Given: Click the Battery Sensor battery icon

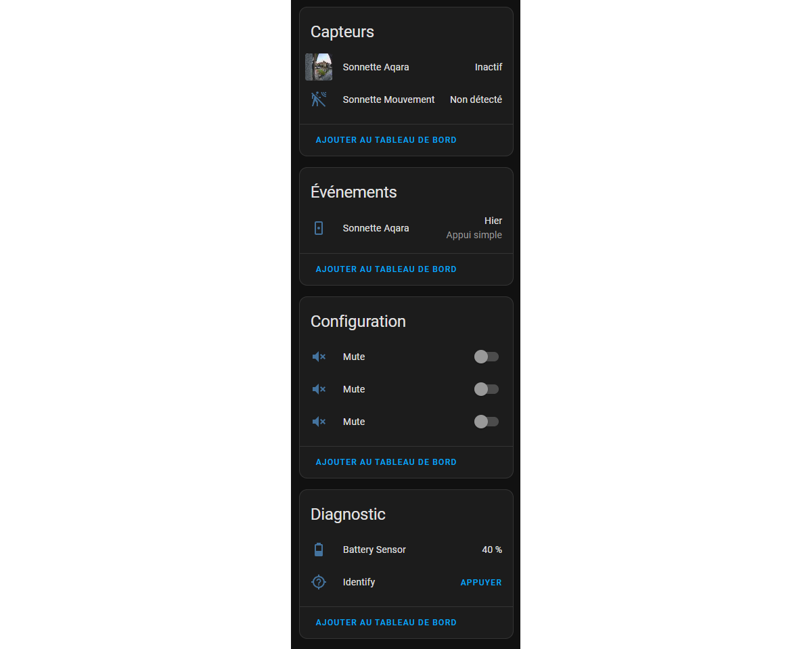Looking at the screenshot, I should (319, 550).
